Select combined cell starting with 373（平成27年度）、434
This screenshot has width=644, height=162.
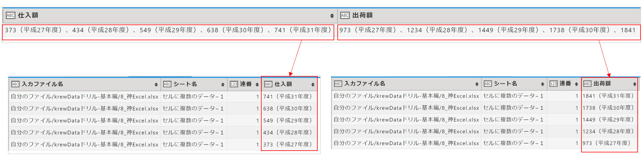coord(168,30)
